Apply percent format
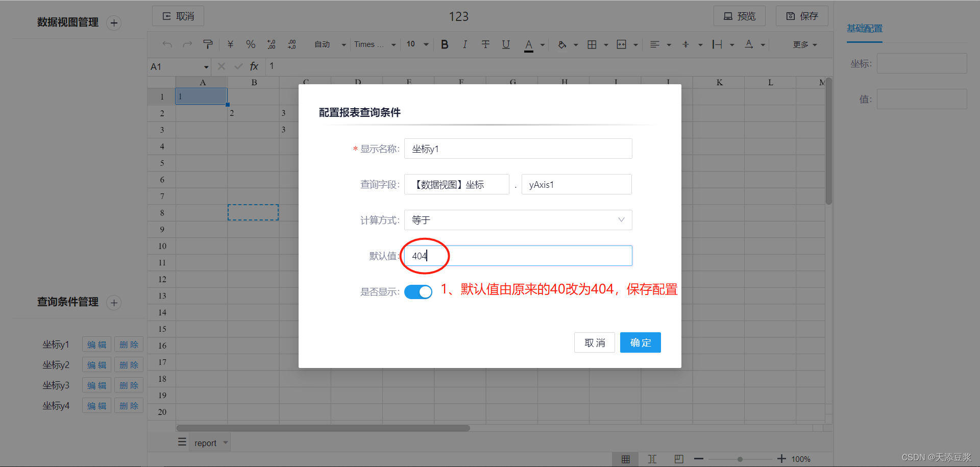This screenshot has height=467, width=980. (251, 44)
